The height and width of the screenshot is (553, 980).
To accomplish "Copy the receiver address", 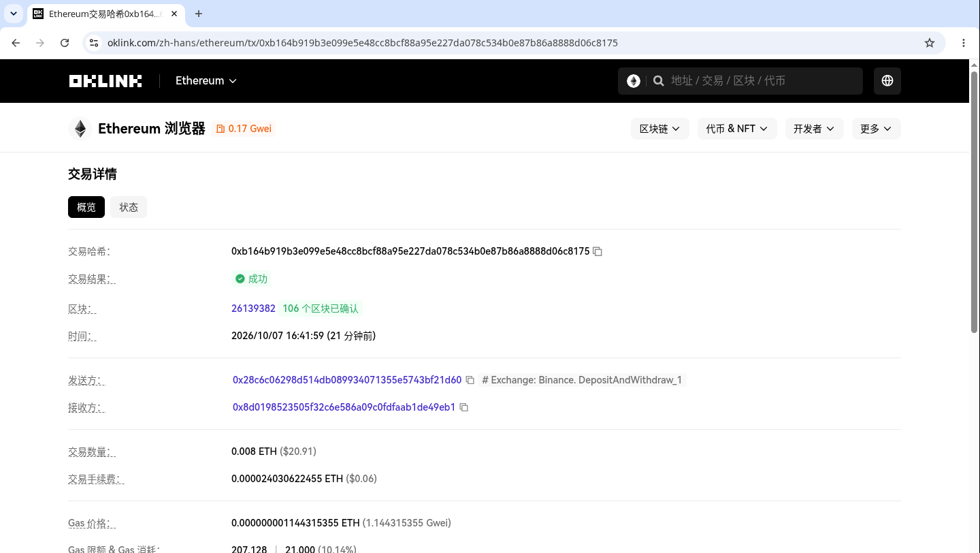I will [464, 407].
